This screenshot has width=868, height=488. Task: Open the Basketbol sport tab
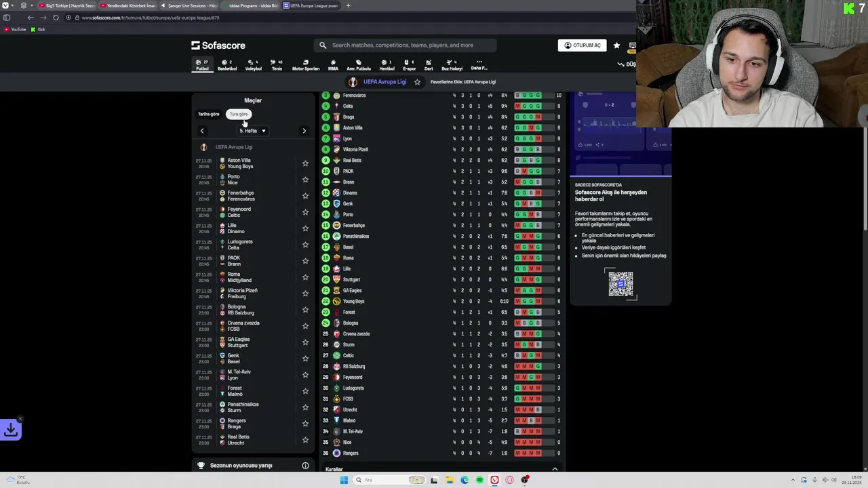[x=227, y=65]
